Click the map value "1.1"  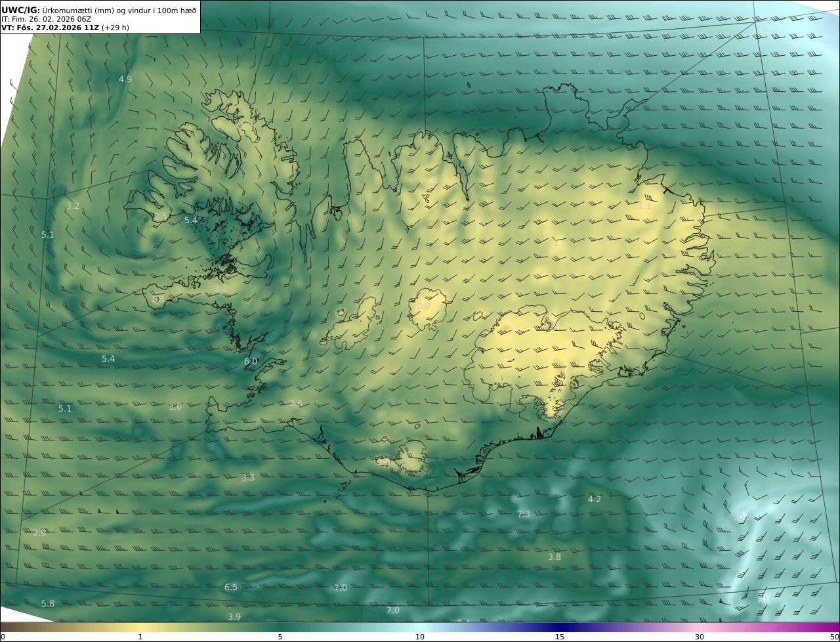645,205
